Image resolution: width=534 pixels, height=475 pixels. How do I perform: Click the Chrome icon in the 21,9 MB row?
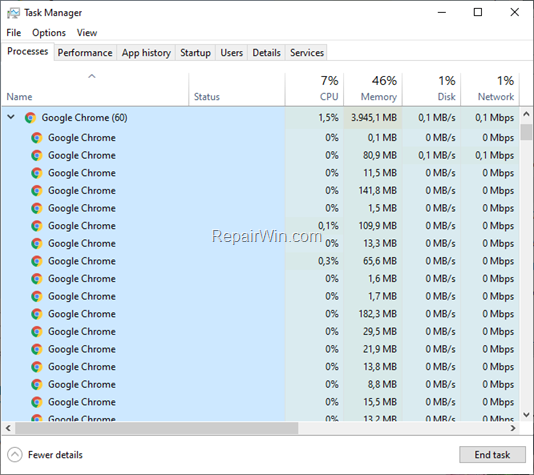coord(37,349)
